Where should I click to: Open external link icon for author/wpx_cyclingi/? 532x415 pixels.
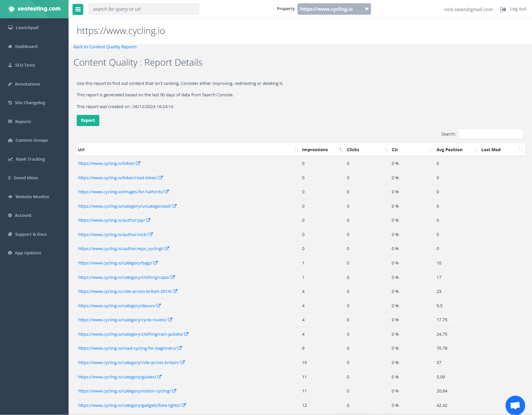[x=167, y=248]
